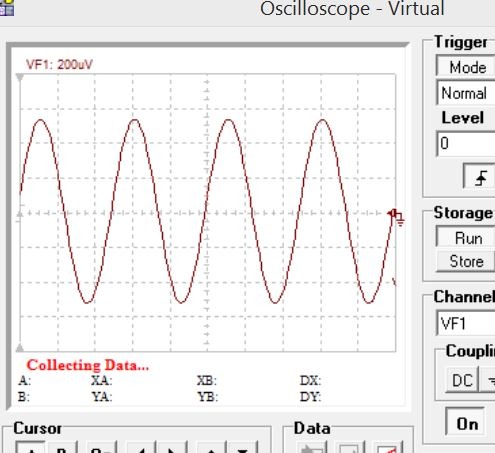Open the VF1 channel dropdown
Image resolution: width=495 pixels, height=453 pixels.
pyautogui.click(x=466, y=323)
